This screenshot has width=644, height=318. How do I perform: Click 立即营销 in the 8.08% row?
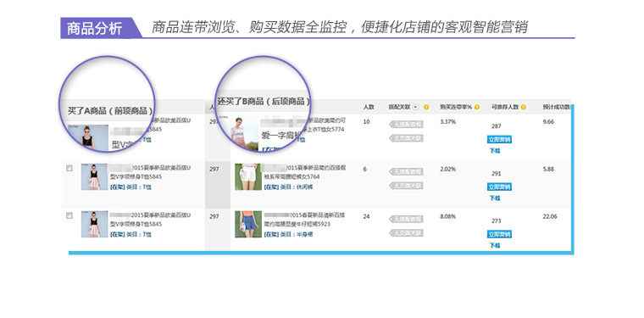[499, 234]
